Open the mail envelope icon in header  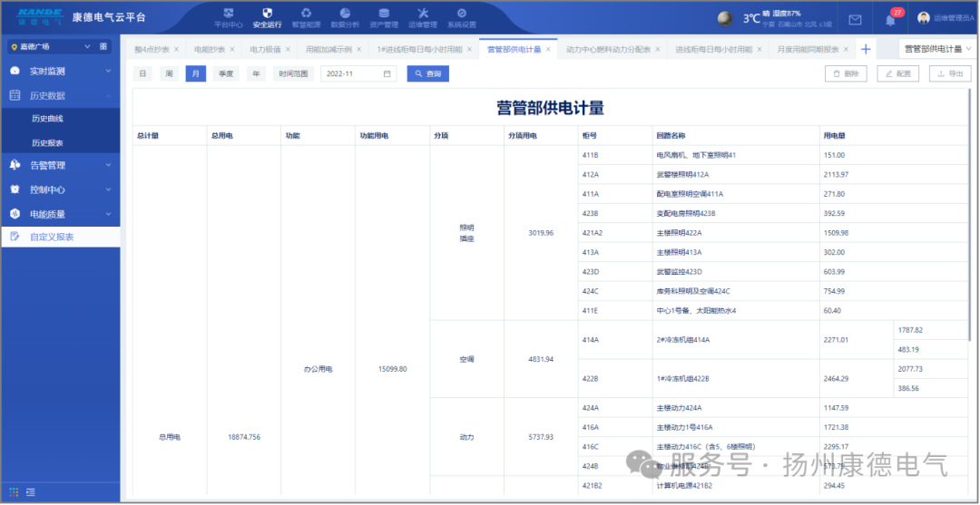pos(855,19)
